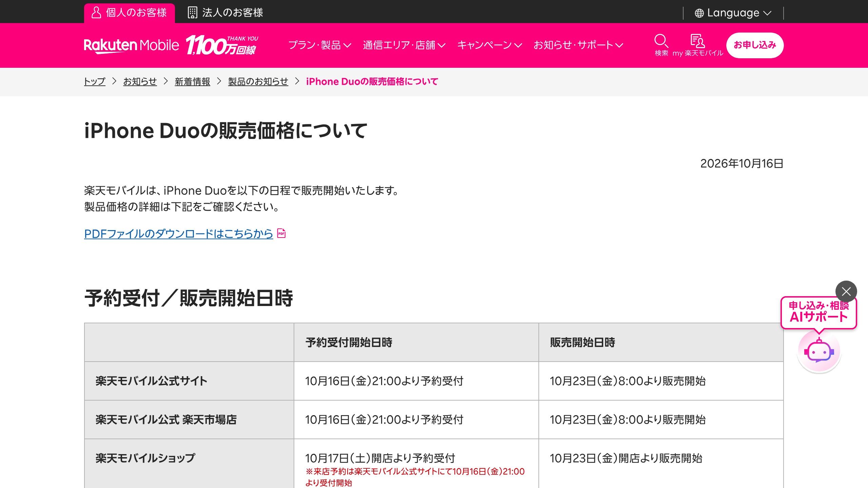
Task: Open my 楽天モバイル account icon
Action: point(698,41)
